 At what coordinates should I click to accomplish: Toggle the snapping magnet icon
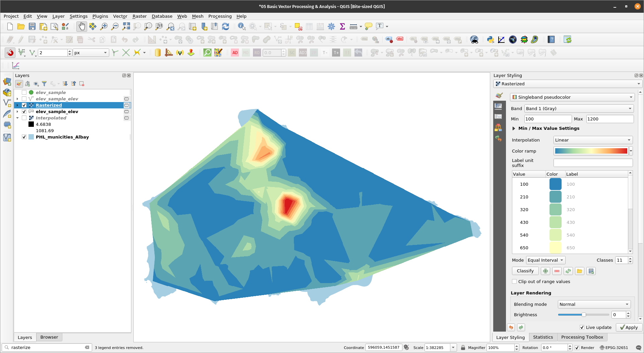coord(10,53)
